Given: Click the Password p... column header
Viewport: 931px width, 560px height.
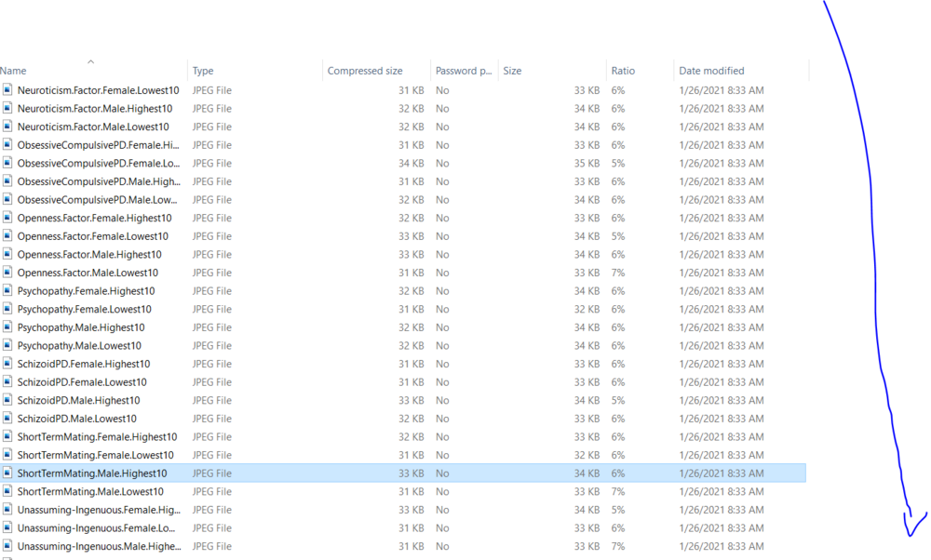Looking at the screenshot, I should pyautogui.click(x=463, y=71).
